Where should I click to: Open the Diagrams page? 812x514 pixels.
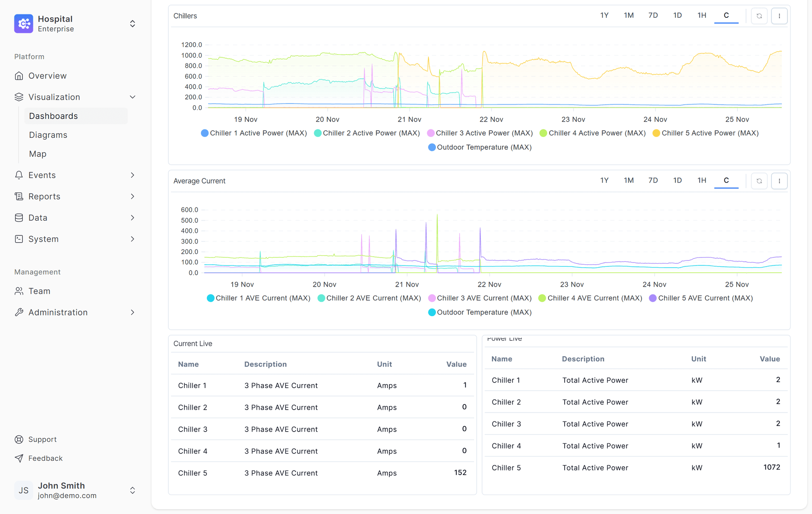tap(48, 134)
